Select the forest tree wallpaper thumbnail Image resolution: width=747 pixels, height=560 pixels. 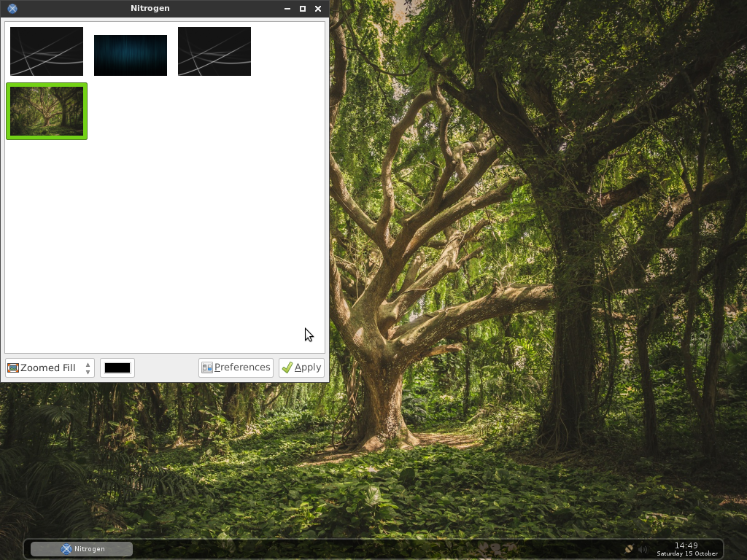pos(47,111)
